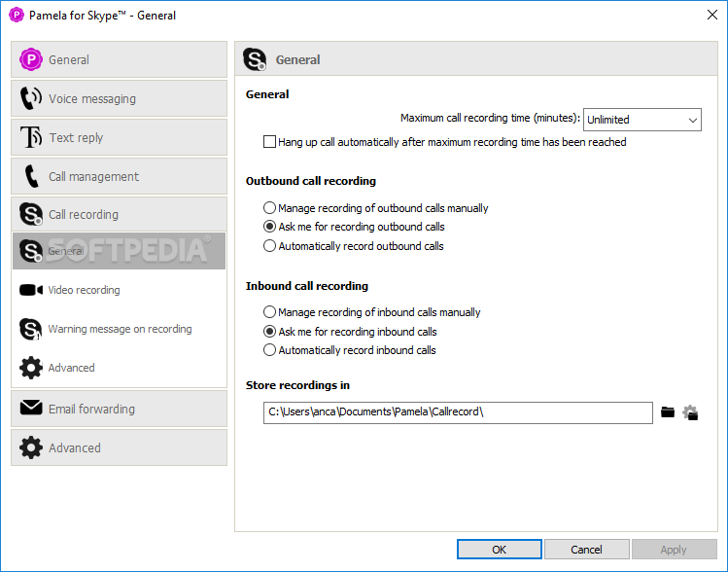Select Ask me for recording inbound calls
Image resolution: width=728 pixels, height=572 pixels.
[x=269, y=332]
